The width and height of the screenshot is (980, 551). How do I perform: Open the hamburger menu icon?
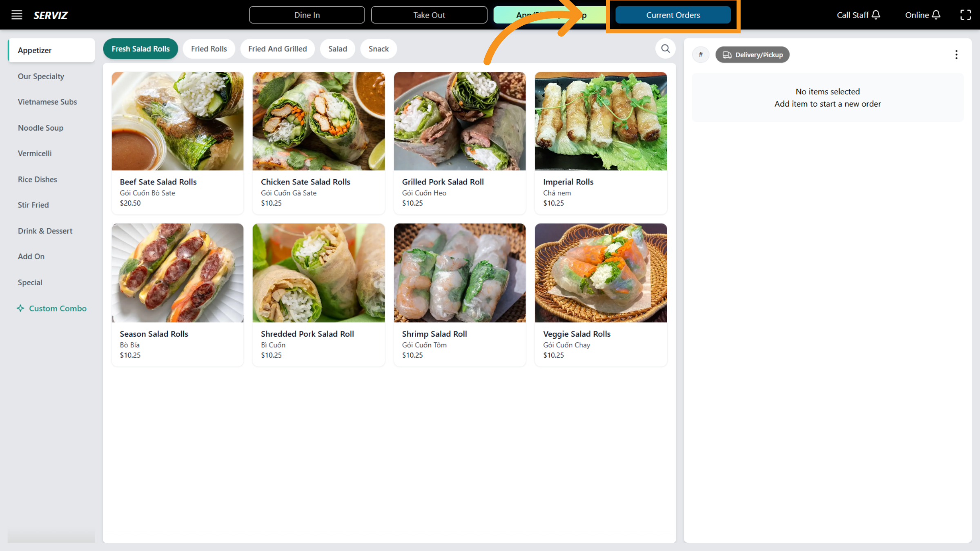tap(16, 15)
